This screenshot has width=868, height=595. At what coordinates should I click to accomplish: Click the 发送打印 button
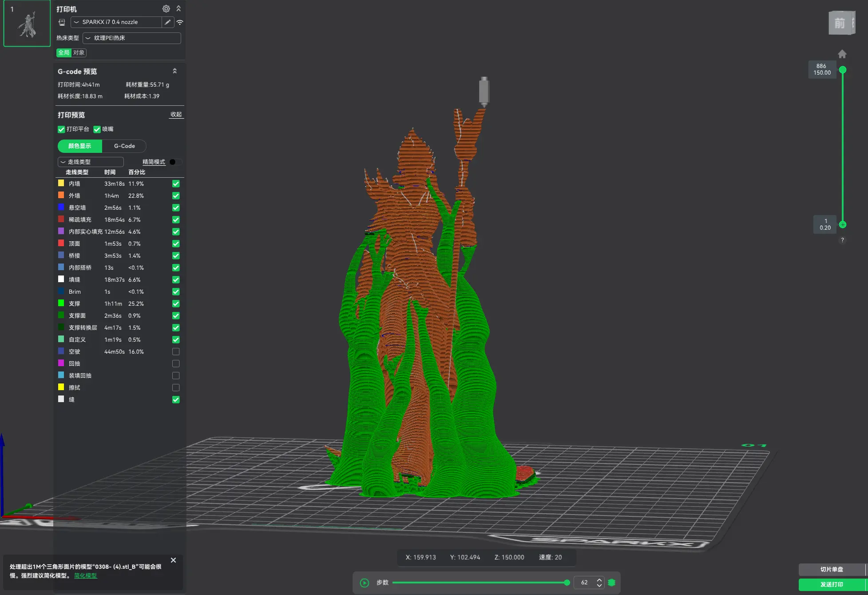832,584
